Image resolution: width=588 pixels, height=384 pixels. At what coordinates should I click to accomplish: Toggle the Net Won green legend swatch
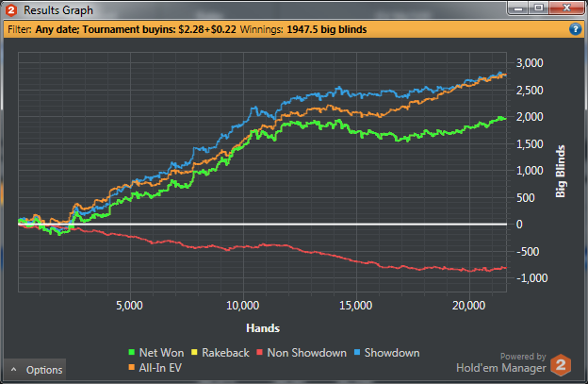tap(132, 353)
